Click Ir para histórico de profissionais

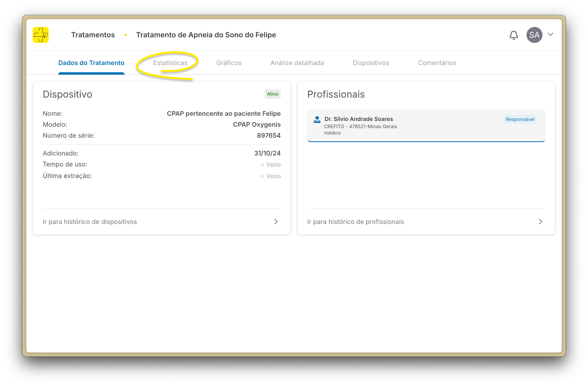[x=355, y=222]
